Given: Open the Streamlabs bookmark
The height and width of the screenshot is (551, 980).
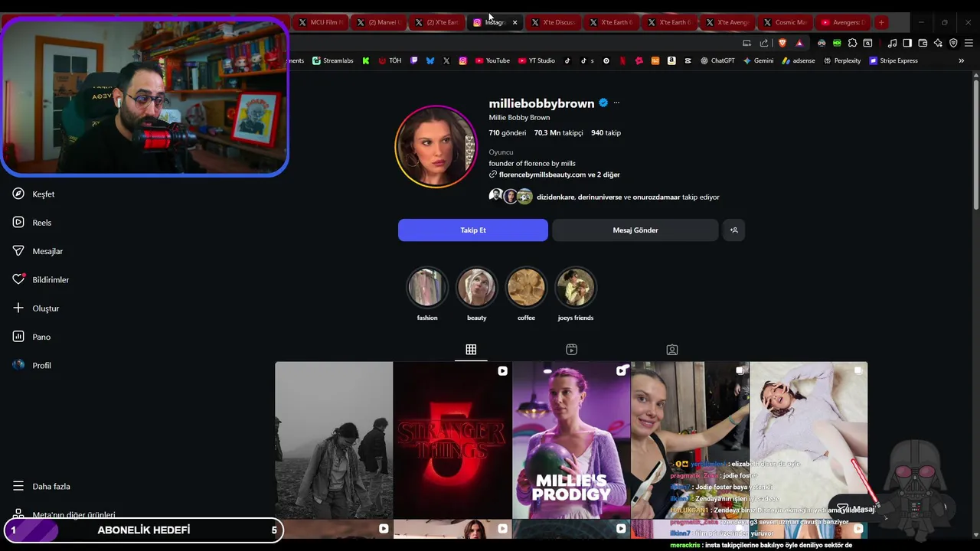Looking at the screenshot, I should click(x=333, y=60).
